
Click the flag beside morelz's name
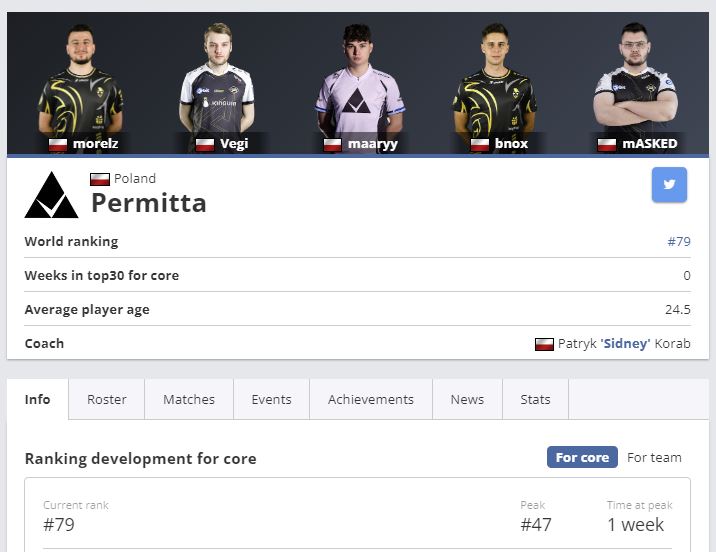(x=58, y=145)
